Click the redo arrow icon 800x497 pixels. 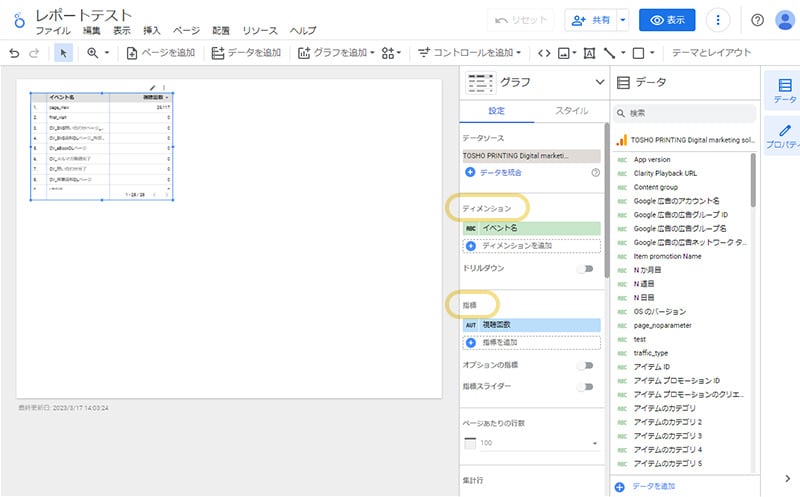point(34,53)
